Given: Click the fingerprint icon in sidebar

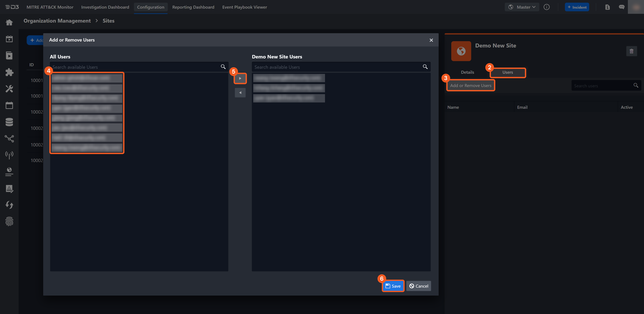Looking at the screenshot, I should tap(9, 221).
